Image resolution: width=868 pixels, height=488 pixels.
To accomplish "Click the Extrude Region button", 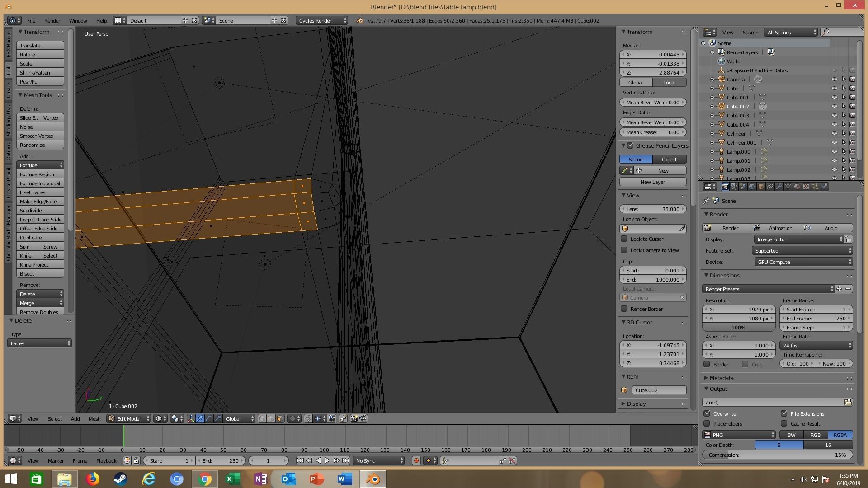I will click(40, 174).
